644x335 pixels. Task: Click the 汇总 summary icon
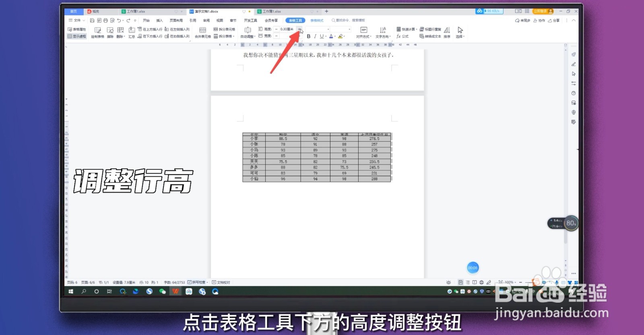click(x=132, y=33)
